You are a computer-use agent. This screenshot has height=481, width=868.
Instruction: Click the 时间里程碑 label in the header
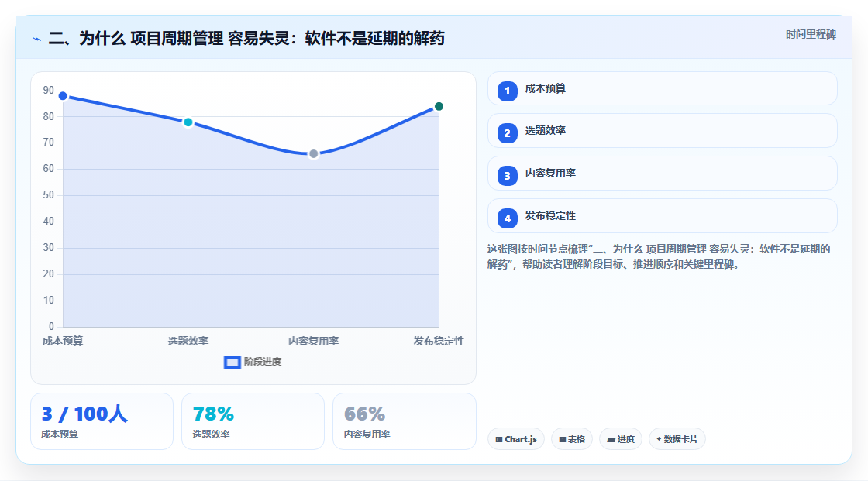[x=811, y=34]
